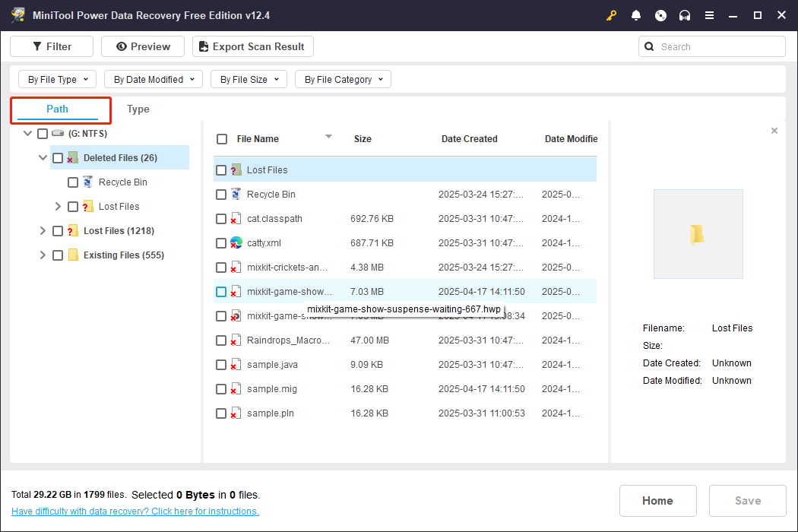798x532 pixels.
Task: Click the Raindrops_Macro file icon
Action: click(x=236, y=340)
